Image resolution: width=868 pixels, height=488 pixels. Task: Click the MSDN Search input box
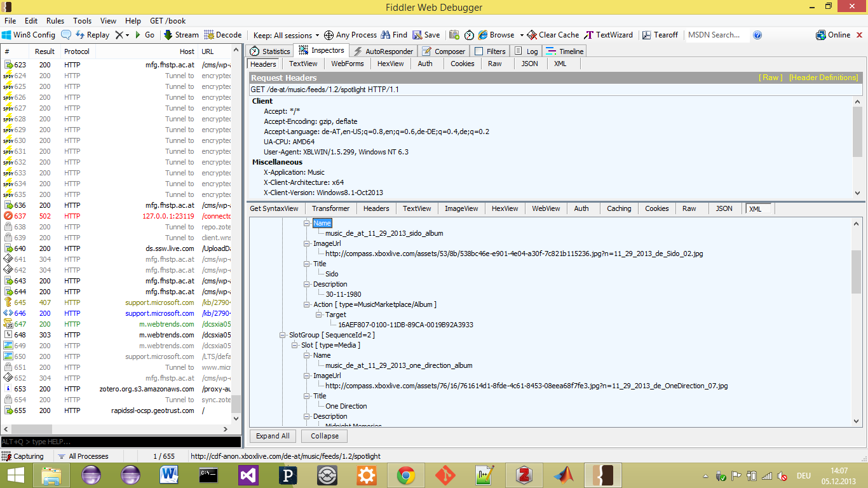coord(717,35)
